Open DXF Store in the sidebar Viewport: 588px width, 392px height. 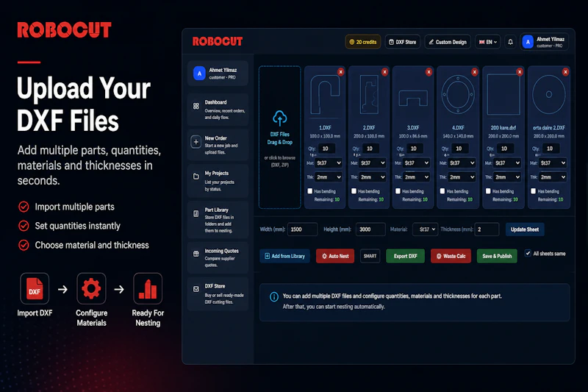[x=218, y=293]
